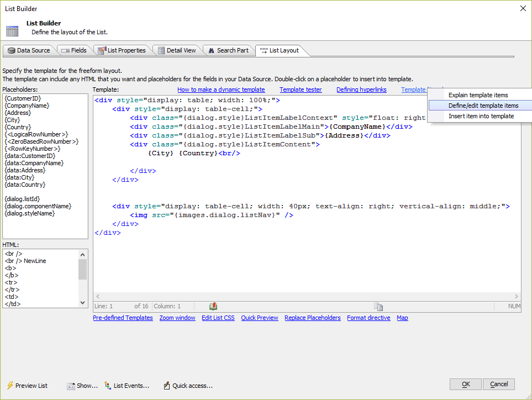
Task: Select the <b> HTML item
Action: click(x=10, y=268)
